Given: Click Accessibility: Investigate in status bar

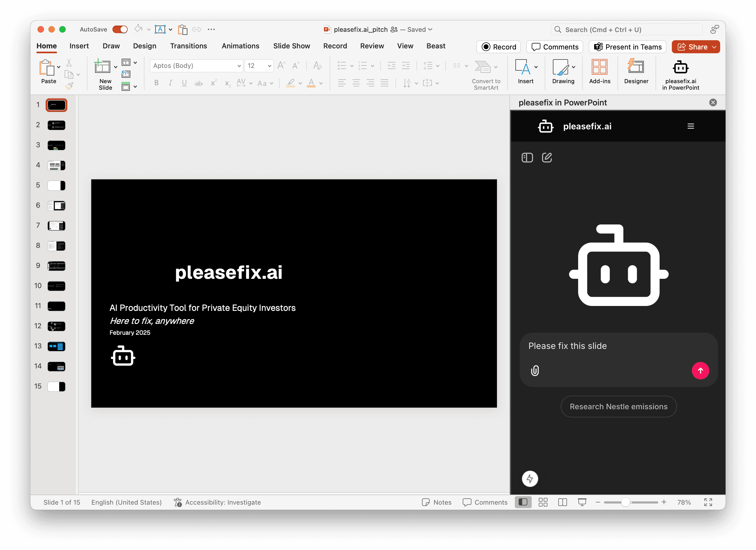Looking at the screenshot, I should pyautogui.click(x=217, y=502).
